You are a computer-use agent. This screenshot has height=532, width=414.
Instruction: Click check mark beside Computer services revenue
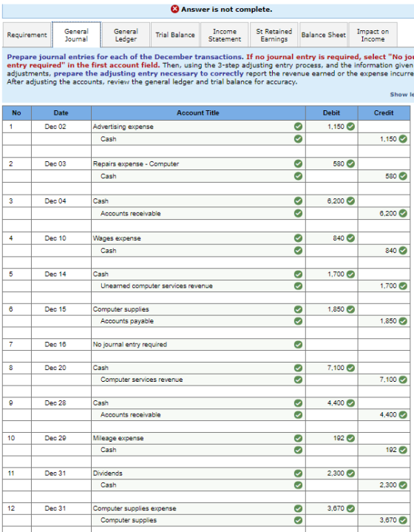point(298,380)
